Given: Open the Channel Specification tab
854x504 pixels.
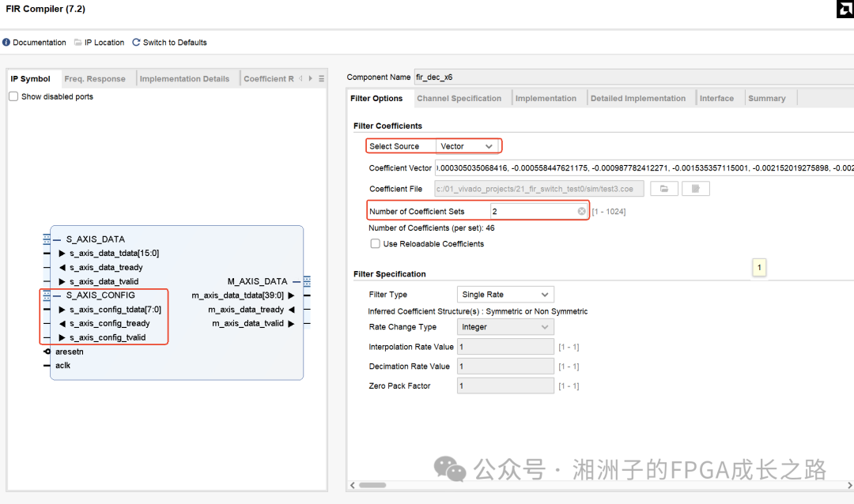Looking at the screenshot, I should click(x=459, y=99).
